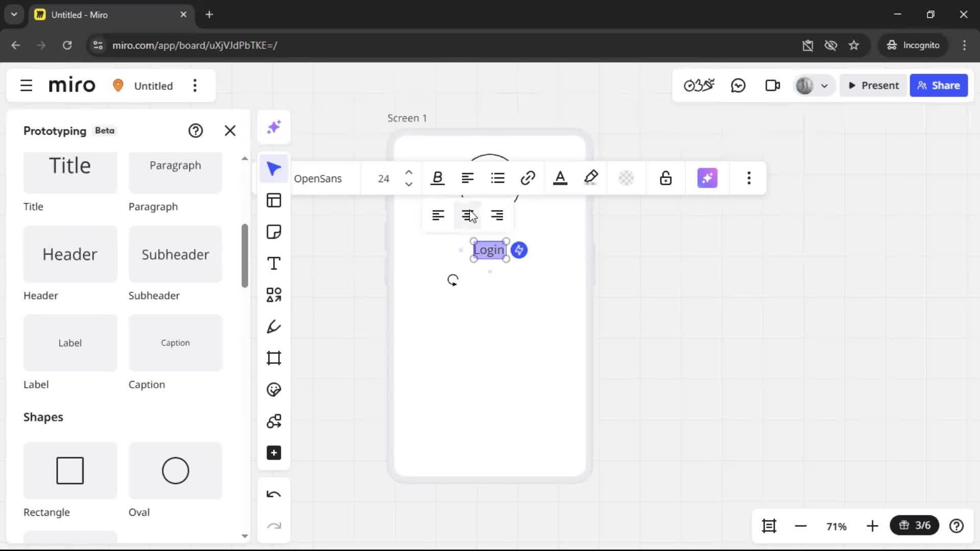Undo the last action
The image size is (980, 551).
tap(274, 494)
